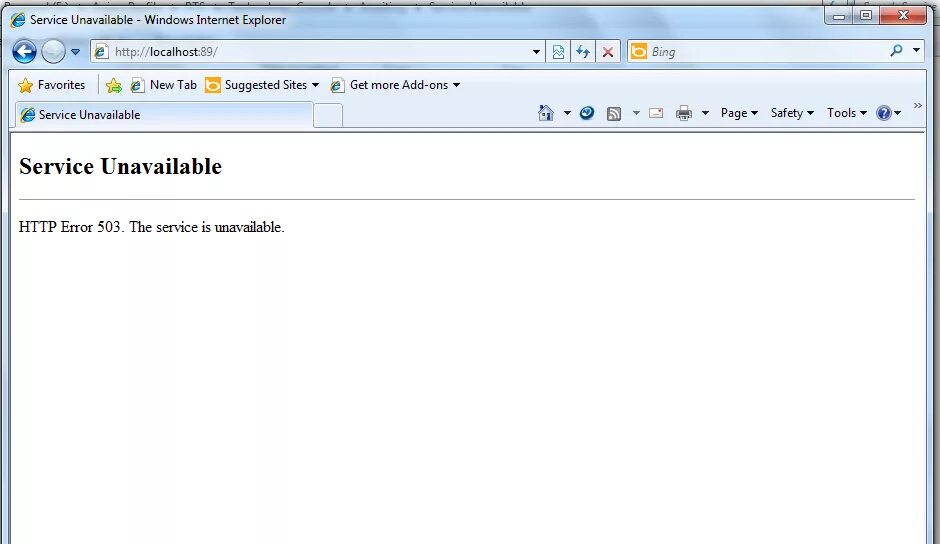Open the Favorites center
The height and width of the screenshot is (544, 940).
pos(52,85)
